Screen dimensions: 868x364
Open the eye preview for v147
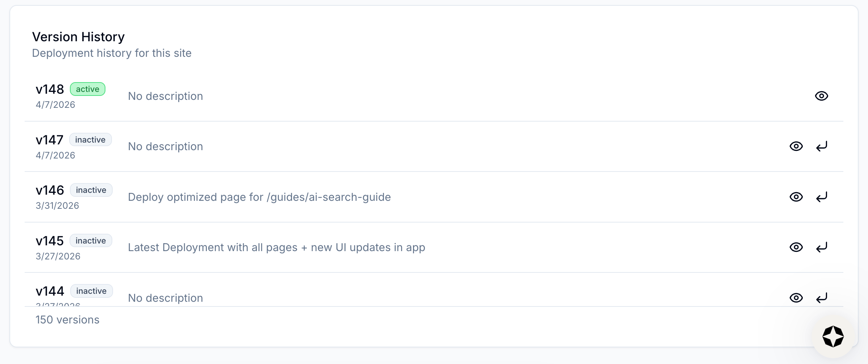click(796, 146)
